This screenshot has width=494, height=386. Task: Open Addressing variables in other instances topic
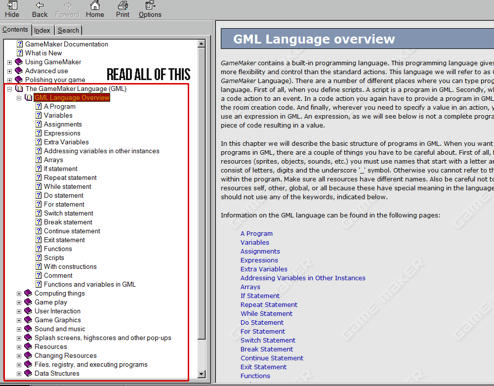(102, 151)
